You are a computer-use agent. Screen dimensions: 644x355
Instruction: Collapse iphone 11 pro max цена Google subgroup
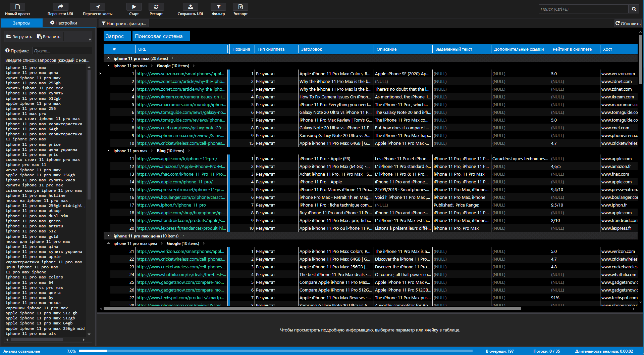(108, 243)
